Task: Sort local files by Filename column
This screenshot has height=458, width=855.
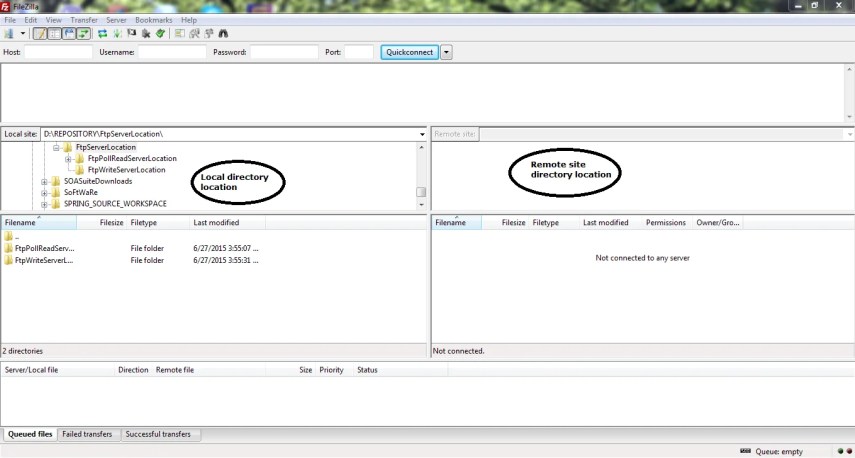Action: [39, 222]
